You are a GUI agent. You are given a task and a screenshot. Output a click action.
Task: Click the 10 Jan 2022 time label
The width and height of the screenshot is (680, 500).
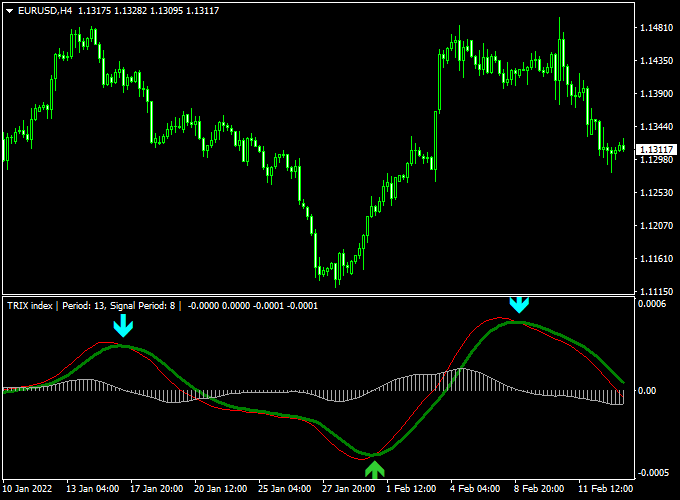(27, 489)
